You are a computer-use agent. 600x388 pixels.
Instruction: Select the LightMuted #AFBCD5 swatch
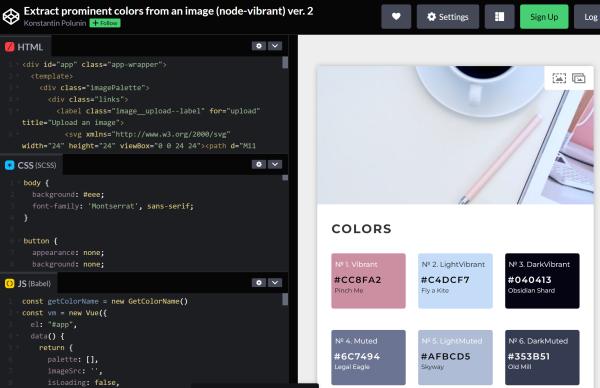(455, 357)
